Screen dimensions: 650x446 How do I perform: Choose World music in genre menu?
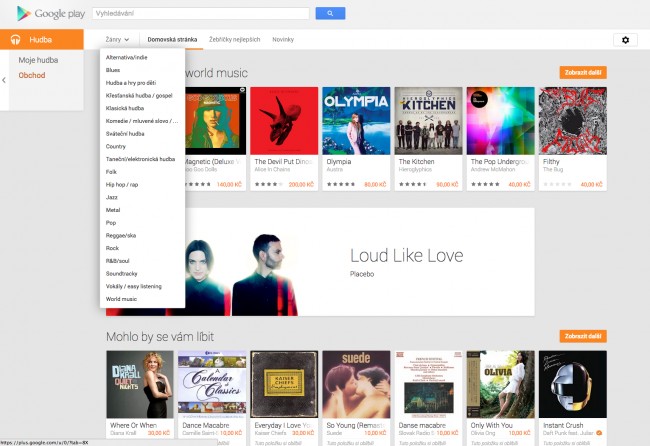121,299
